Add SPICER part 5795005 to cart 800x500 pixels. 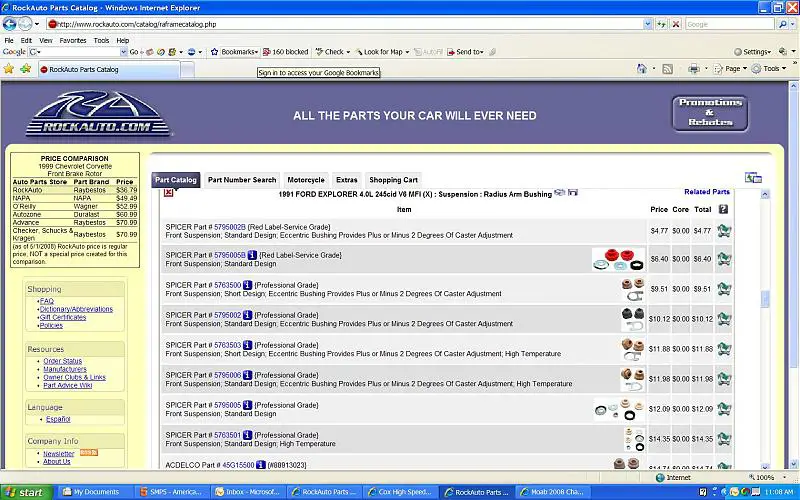coord(723,409)
